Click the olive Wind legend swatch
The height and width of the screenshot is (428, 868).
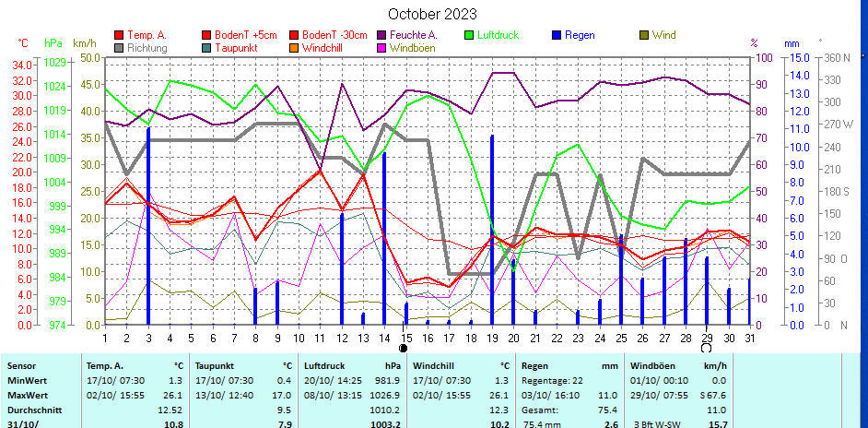click(x=643, y=35)
